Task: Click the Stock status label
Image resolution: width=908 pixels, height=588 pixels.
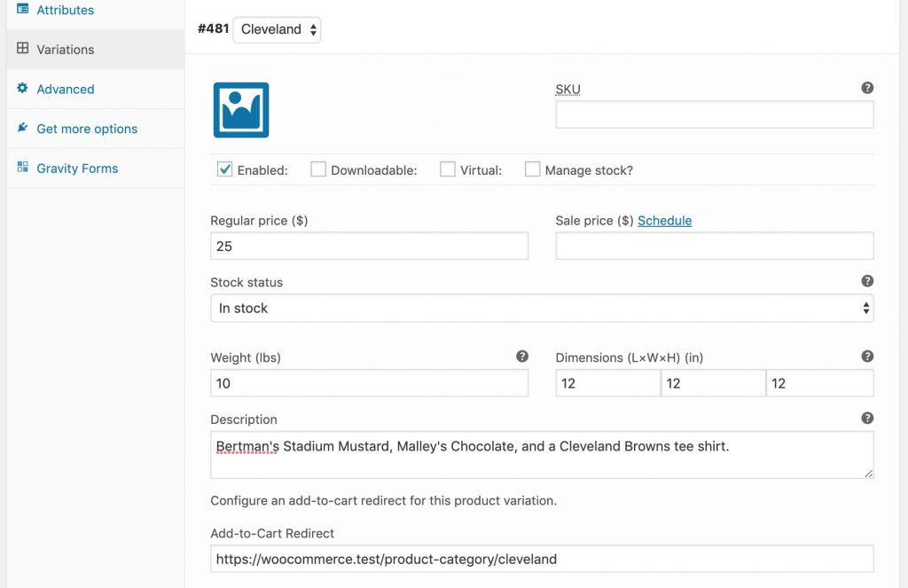Action: tap(247, 282)
